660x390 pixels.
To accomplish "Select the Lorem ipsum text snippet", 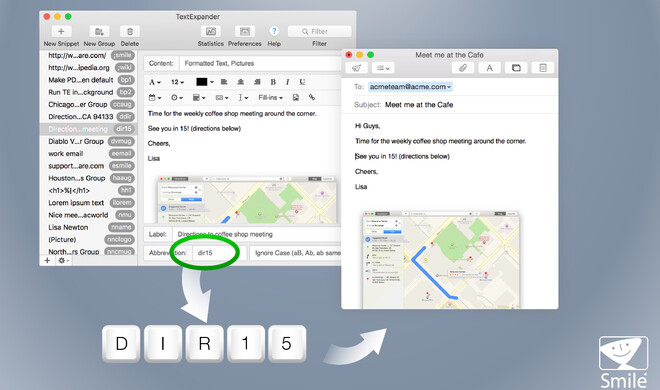I will click(88, 203).
